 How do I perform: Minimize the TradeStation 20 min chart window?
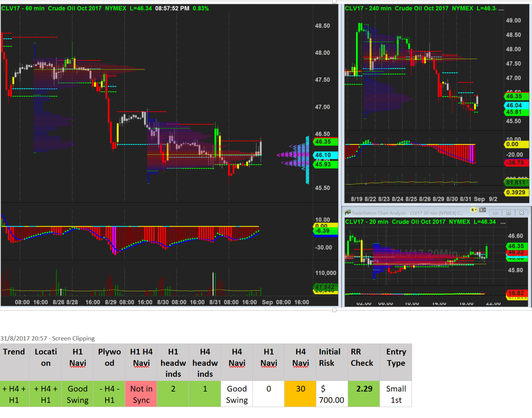pos(495,213)
